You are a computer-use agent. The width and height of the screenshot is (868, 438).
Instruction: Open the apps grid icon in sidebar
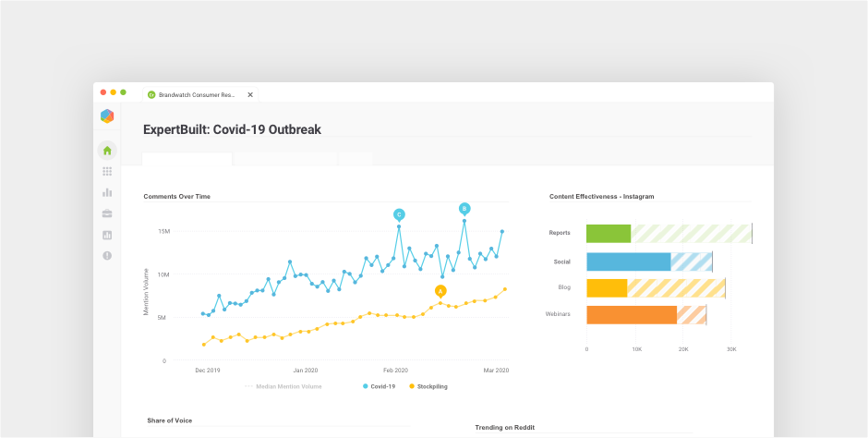point(107,172)
